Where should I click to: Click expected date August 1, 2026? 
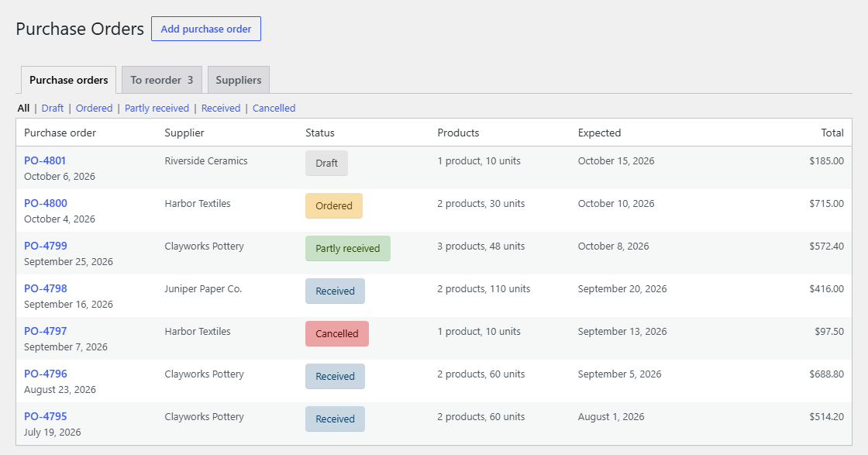tap(611, 417)
